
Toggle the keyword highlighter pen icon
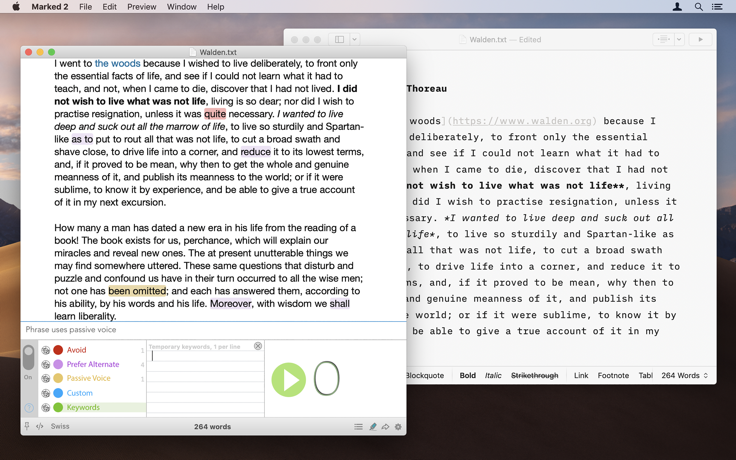373,427
